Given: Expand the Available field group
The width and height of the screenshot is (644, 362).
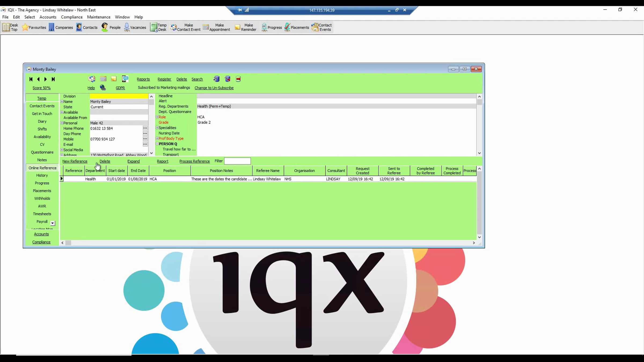Looking at the screenshot, I should [62, 112].
